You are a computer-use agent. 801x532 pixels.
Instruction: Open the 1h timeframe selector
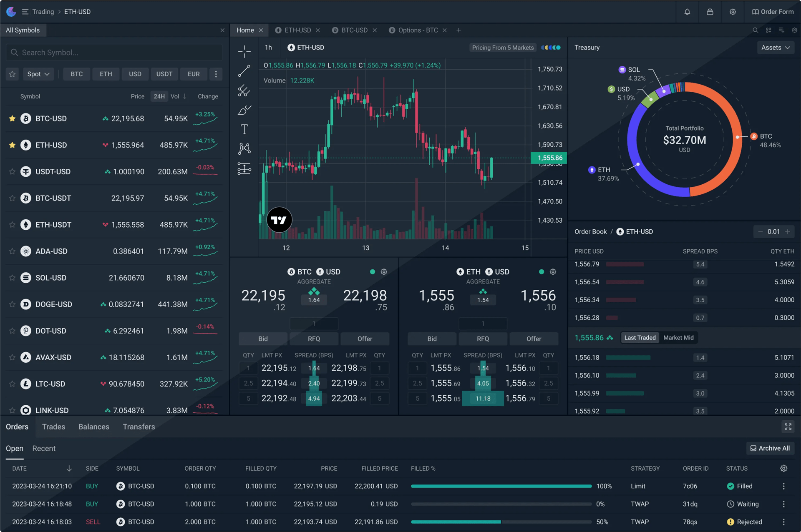(268, 48)
